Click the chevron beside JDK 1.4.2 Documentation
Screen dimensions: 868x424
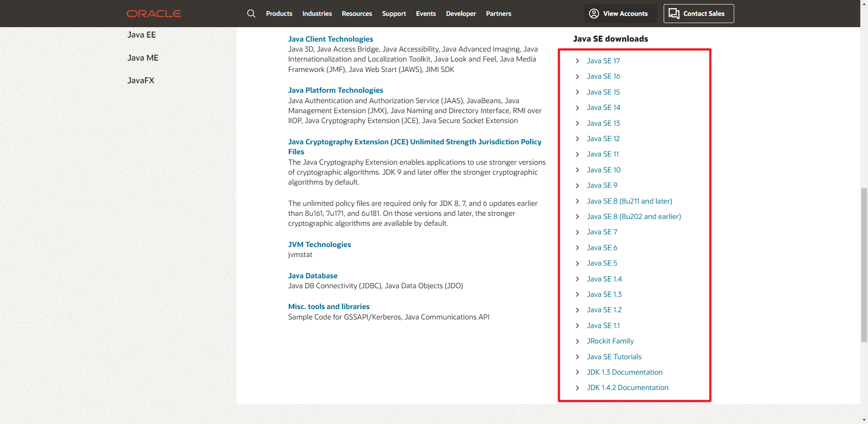[x=577, y=388]
